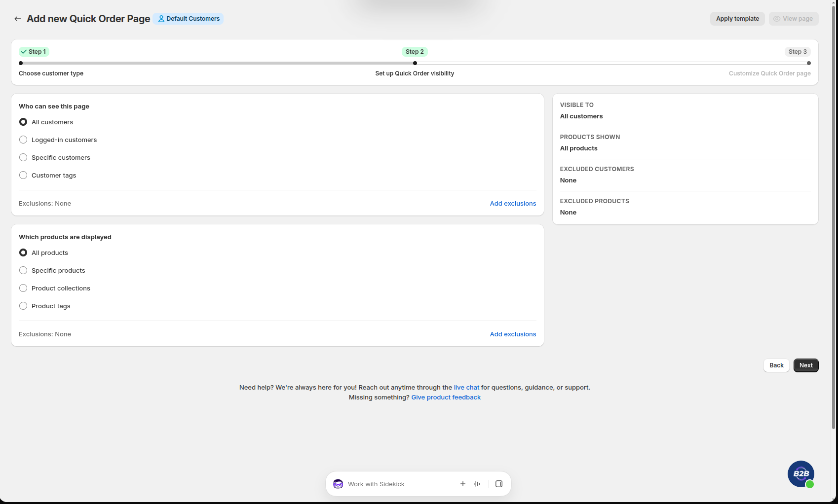Image resolution: width=838 pixels, height=504 pixels.
Task: Activate the voice waveform icon in Sidekick
Action: 477,484
